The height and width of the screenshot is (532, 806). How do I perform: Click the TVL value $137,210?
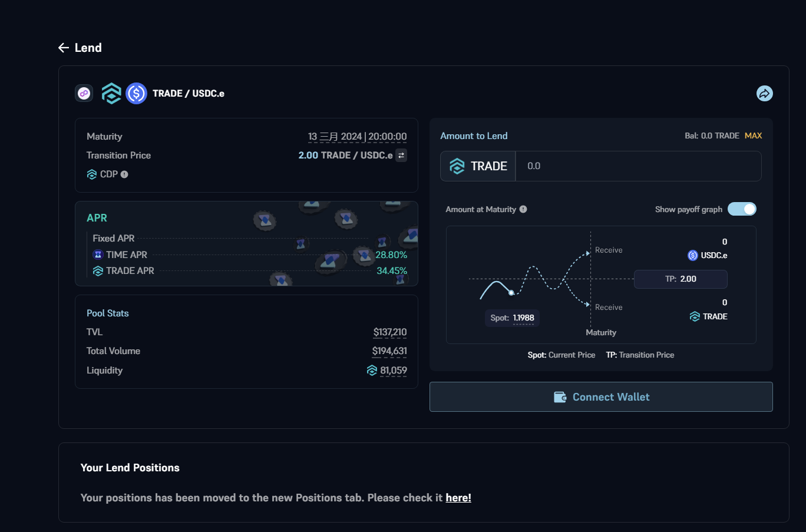tap(389, 332)
